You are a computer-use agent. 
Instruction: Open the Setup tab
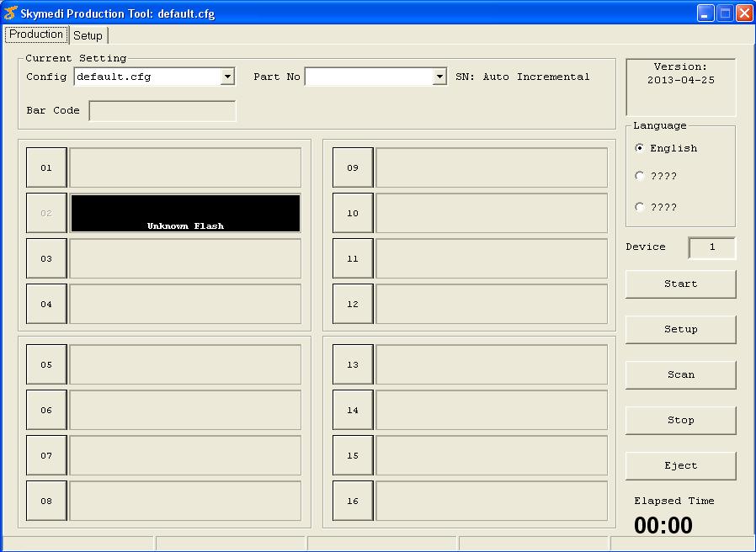pyautogui.click(x=88, y=35)
